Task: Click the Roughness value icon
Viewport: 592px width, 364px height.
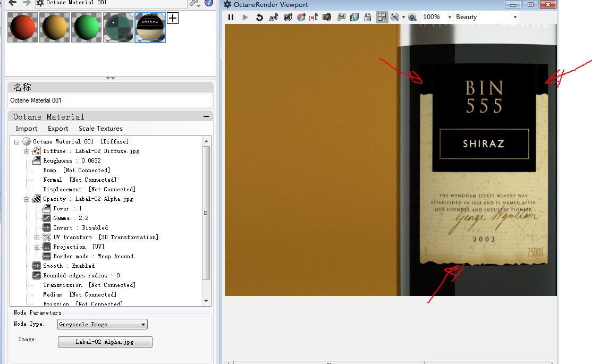Action: [x=37, y=160]
